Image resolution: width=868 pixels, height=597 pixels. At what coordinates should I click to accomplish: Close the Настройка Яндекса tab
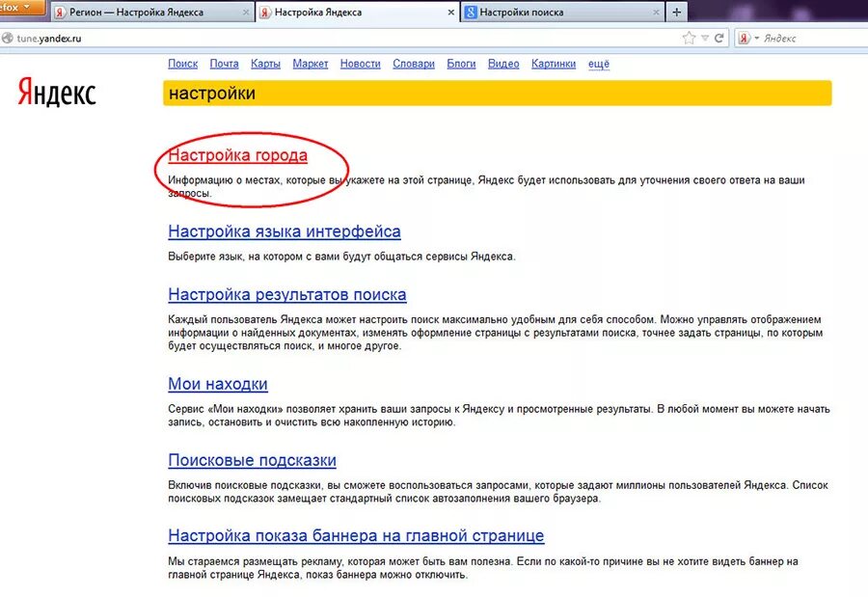point(451,13)
